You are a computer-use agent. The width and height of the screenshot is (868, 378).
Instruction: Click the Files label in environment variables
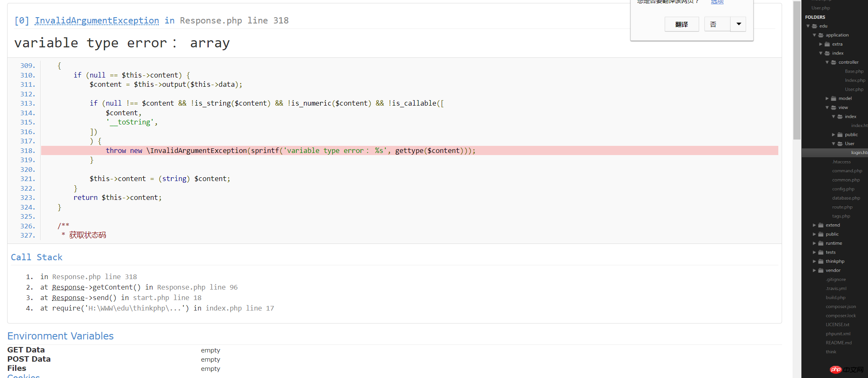pyautogui.click(x=17, y=368)
